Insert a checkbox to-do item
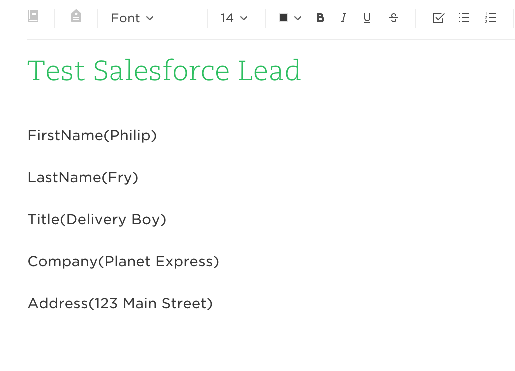Viewport: 515px width, 371px height. pos(438,18)
